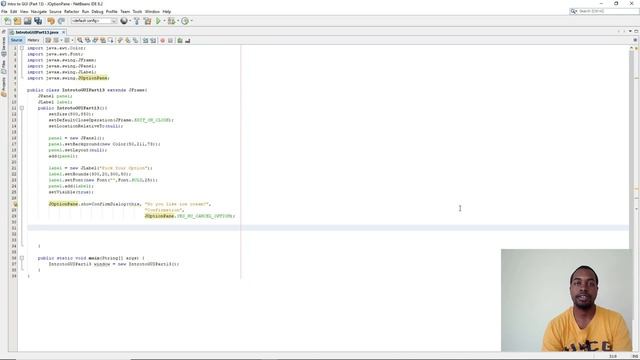Collapse the imports code fold

click(22, 48)
